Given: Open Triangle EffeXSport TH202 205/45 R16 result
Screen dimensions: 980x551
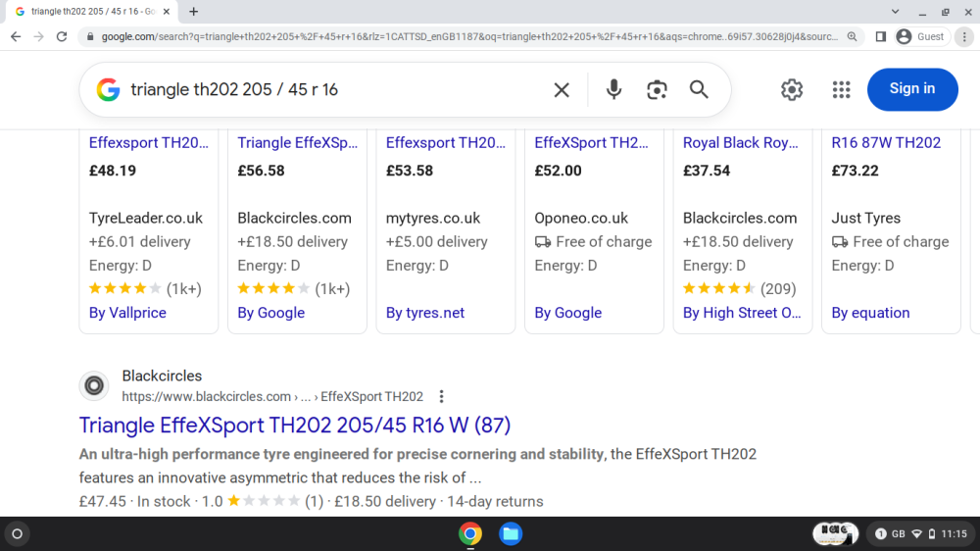Looking at the screenshot, I should 294,426.
